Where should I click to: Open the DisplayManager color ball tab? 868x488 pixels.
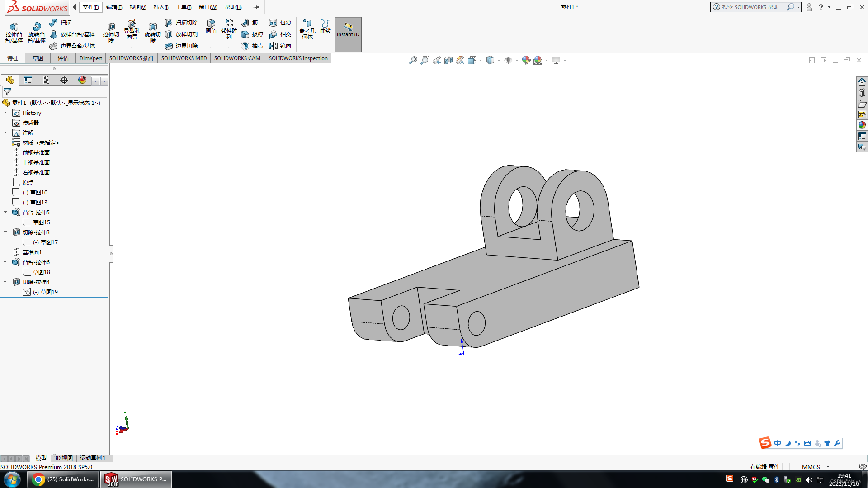[82, 80]
